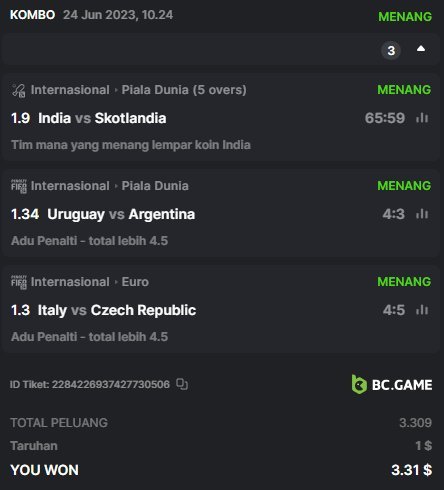Open statistics icon for Italy vs Czech Republic
Viewport: 444px width, 490px height.
click(422, 310)
